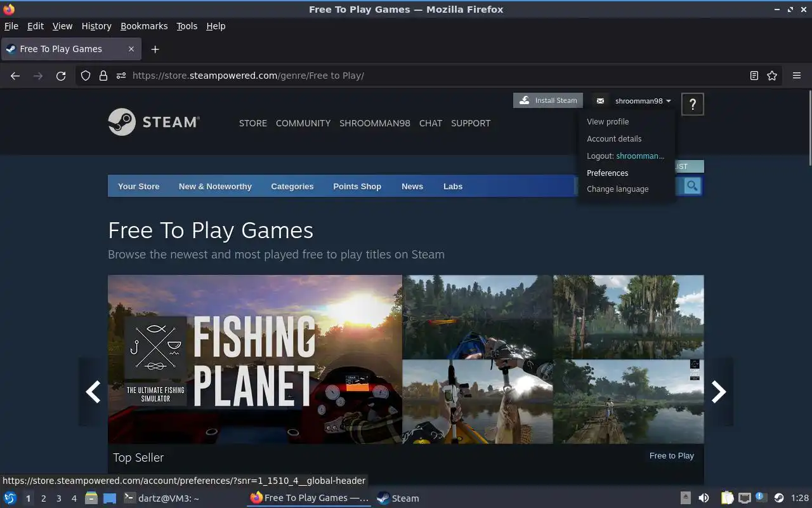The height and width of the screenshot is (508, 812).
Task: Click the site padlock security icon
Action: [x=103, y=76]
